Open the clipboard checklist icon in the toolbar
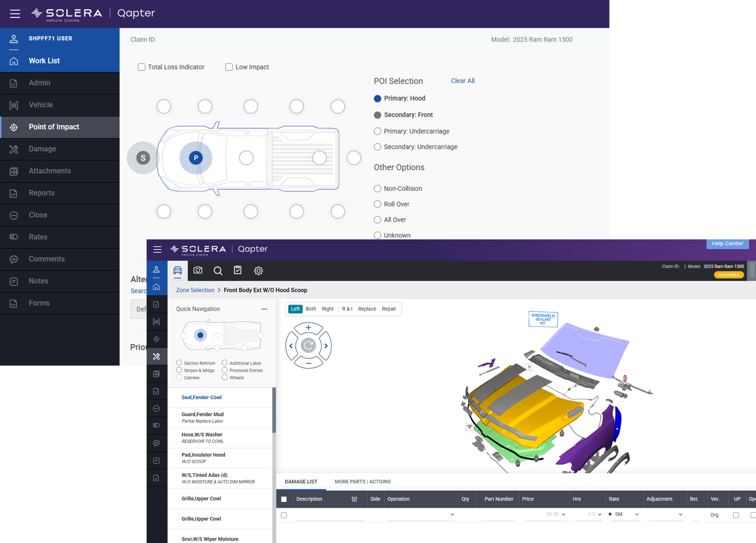756x543 pixels. click(238, 270)
